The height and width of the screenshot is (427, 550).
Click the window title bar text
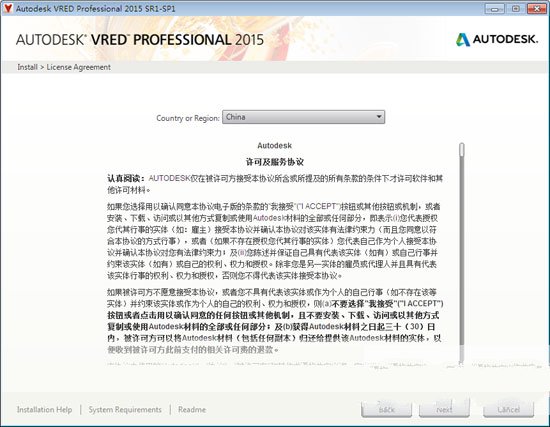[x=95, y=8]
